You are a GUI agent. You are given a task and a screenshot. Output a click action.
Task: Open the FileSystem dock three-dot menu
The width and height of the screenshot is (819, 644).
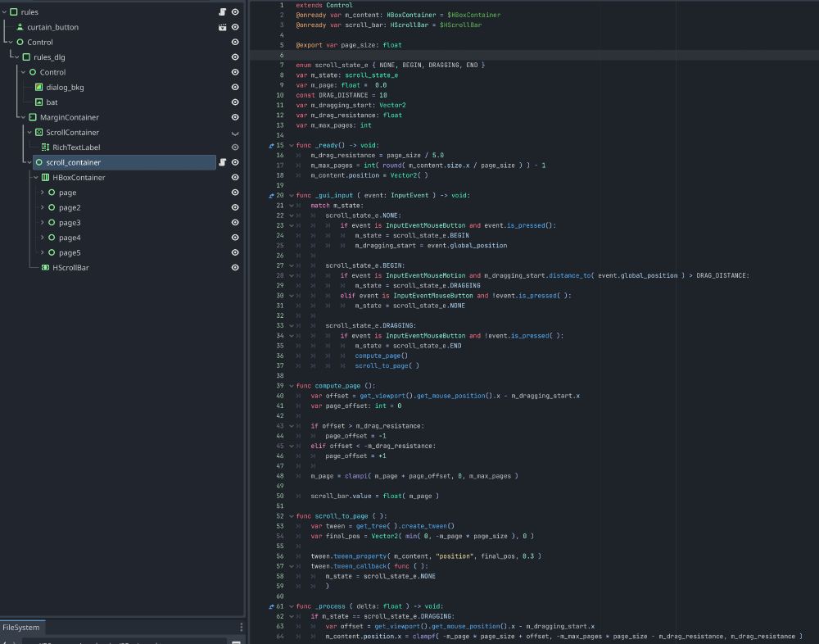point(241,628)
